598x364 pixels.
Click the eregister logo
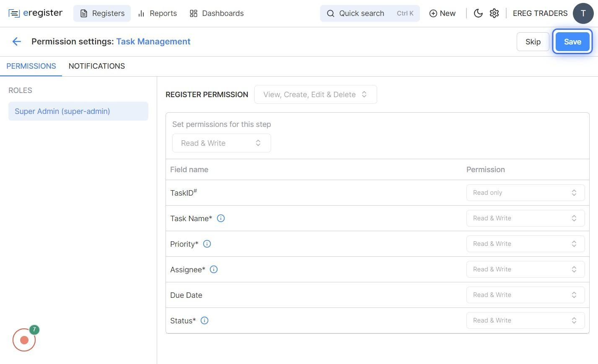[x=36, y=13]
